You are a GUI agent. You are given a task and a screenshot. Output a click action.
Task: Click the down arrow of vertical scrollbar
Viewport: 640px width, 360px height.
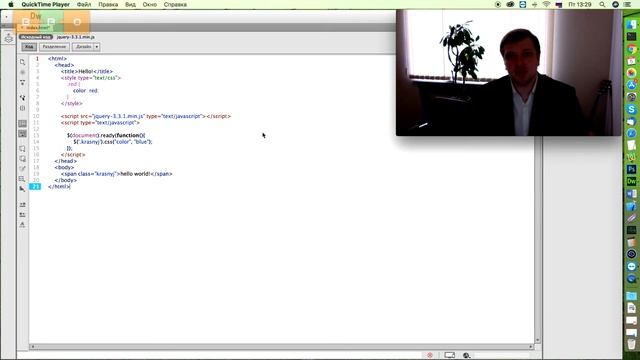[538, 340]
